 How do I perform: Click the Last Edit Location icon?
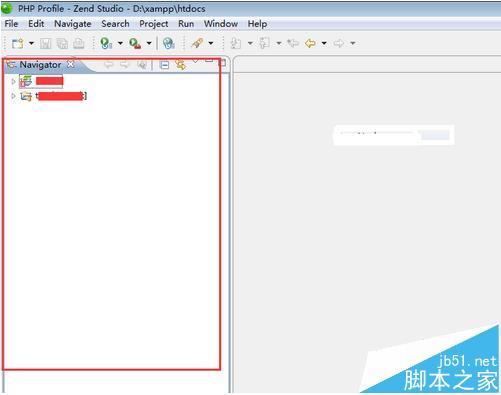(293, 43)
